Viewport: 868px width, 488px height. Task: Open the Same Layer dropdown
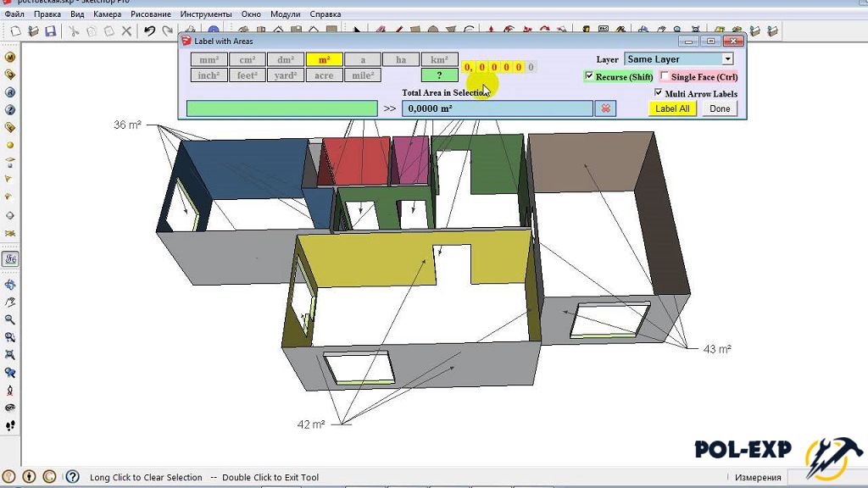[x=727, y=59]
